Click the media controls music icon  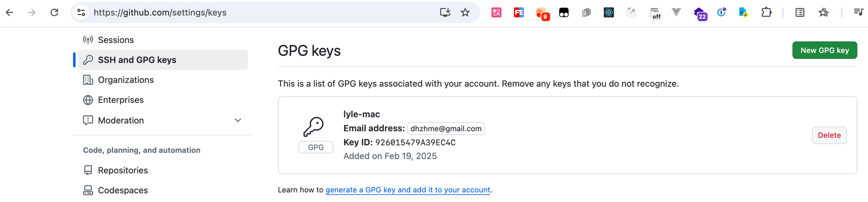[x=858, y=13]
